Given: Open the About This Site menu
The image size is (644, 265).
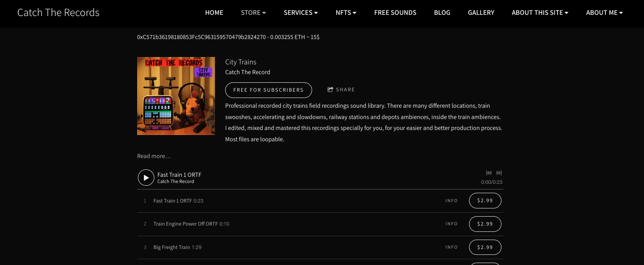Looking at the screenshot, I should point(540,12).
